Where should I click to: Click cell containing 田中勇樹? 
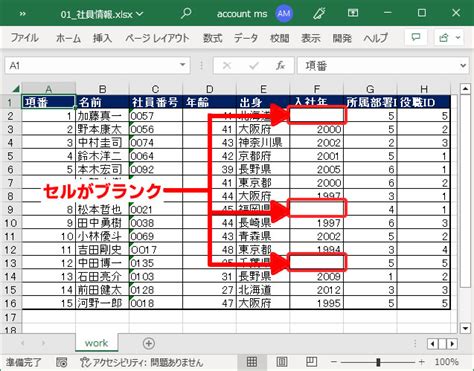click(x=102, y=223)
